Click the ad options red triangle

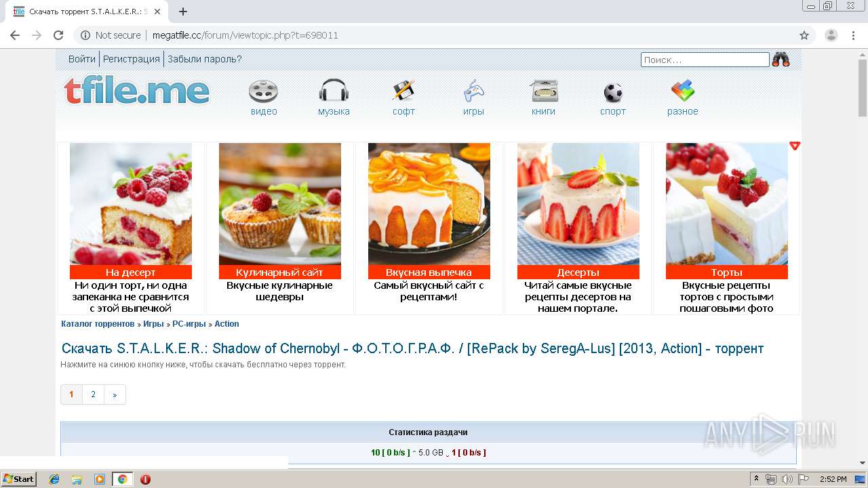tap(795, 146)
